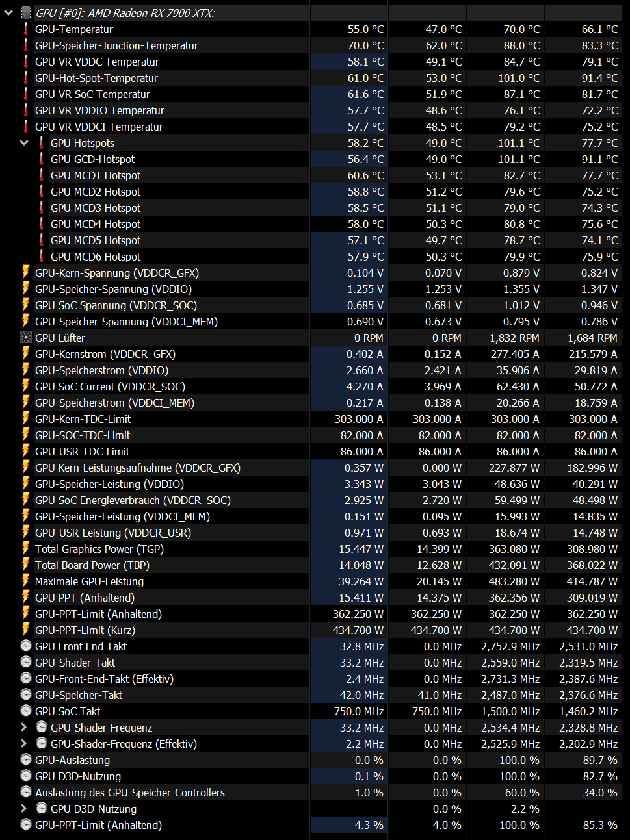Select the GPU GCD-Hotspot thermometer icon
This screenshot has width=630, height=840.
click(x=42, y=159)
